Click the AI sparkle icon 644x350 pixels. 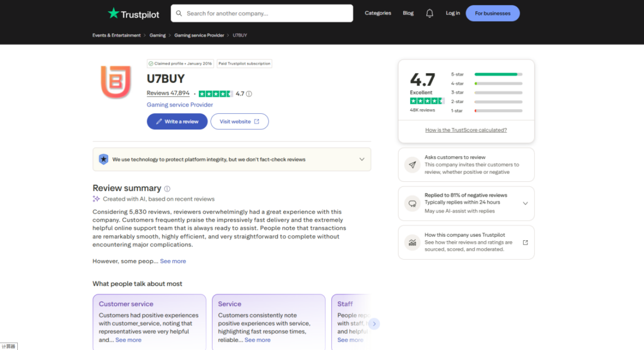(x=96, y=199)
